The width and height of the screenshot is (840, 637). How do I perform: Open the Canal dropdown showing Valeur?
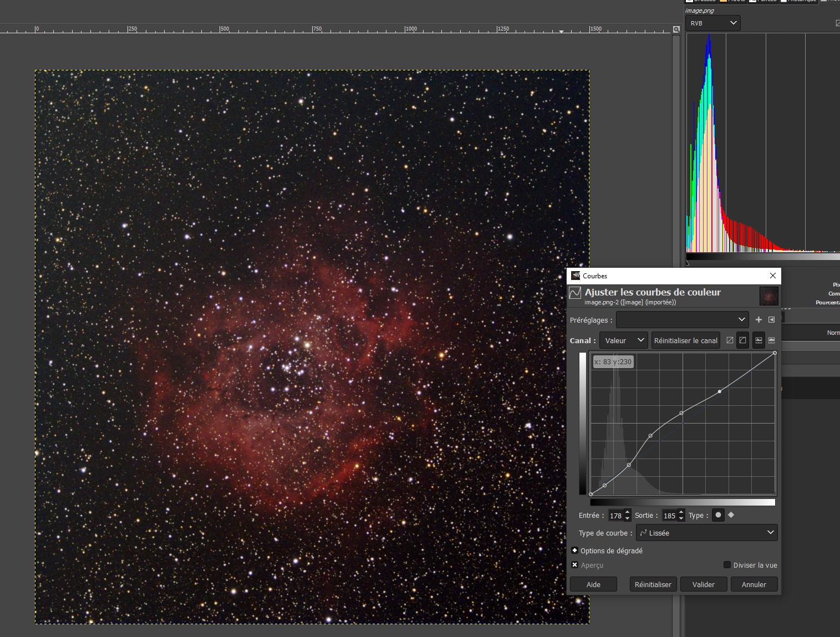623,340
